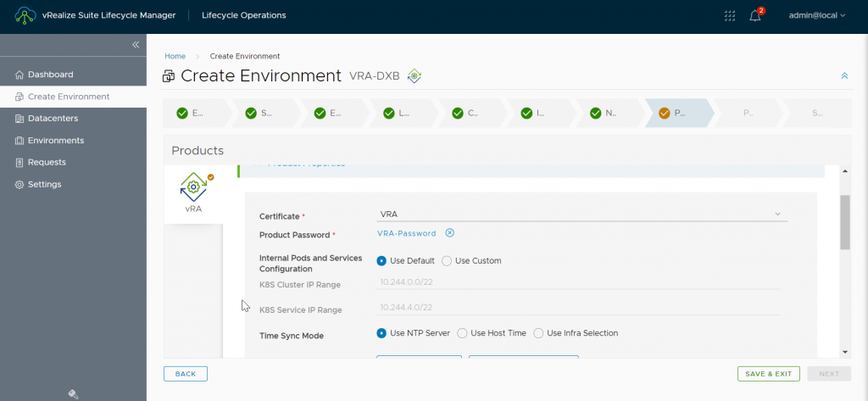
Task: Open Environments in sidebar
Action: point(73,140)
